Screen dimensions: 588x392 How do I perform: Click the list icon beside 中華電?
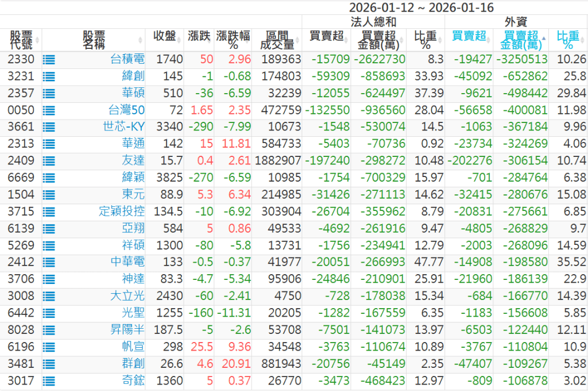click(x=49, y=262)
